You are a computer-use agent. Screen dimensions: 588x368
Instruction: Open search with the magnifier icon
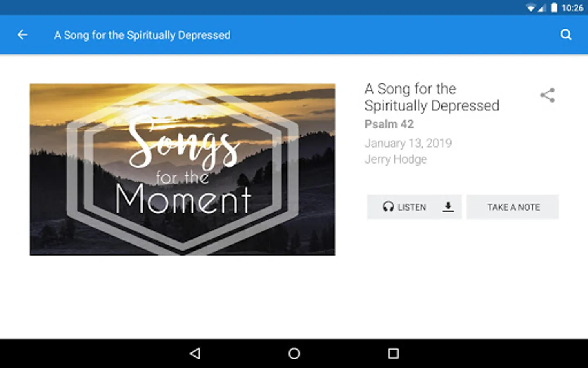(x=566, y=35)
